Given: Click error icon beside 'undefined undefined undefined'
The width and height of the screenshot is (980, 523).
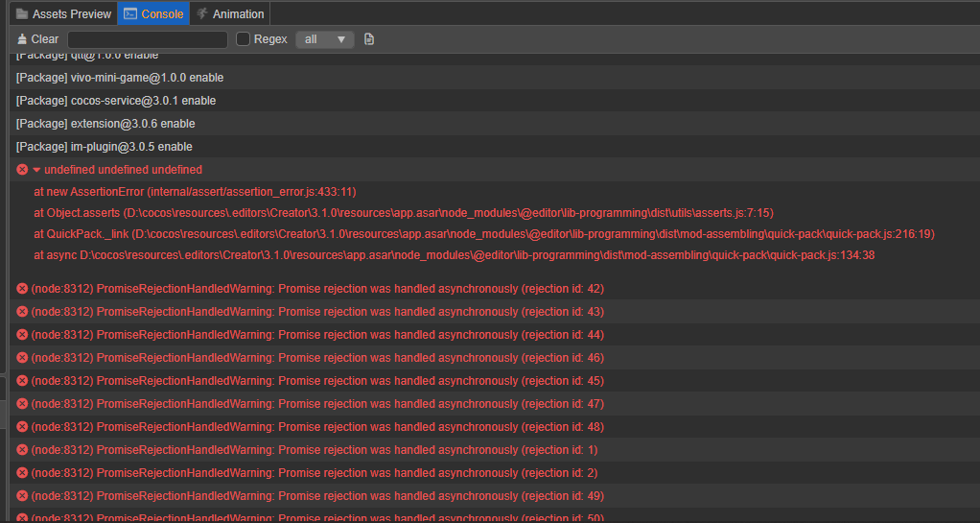Looking at the screenshot, I should (x=22, y=170).
